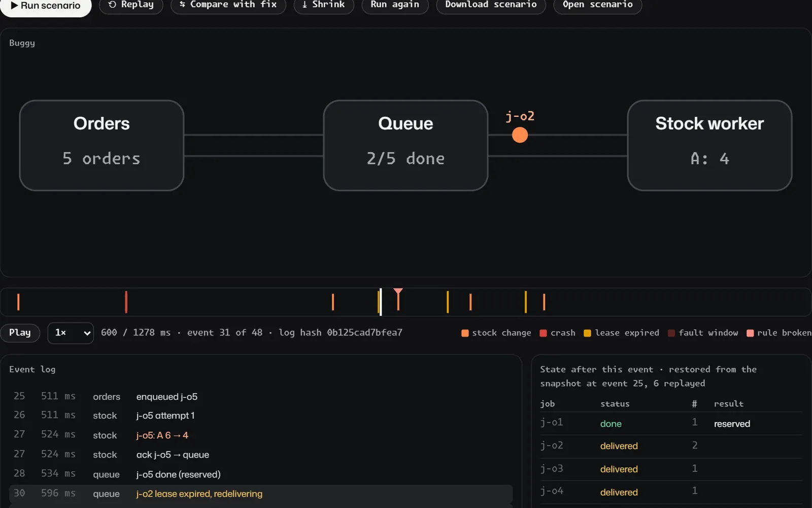Start playback with the Play button
The image size is (812, 508).
[x=20, y=333]
